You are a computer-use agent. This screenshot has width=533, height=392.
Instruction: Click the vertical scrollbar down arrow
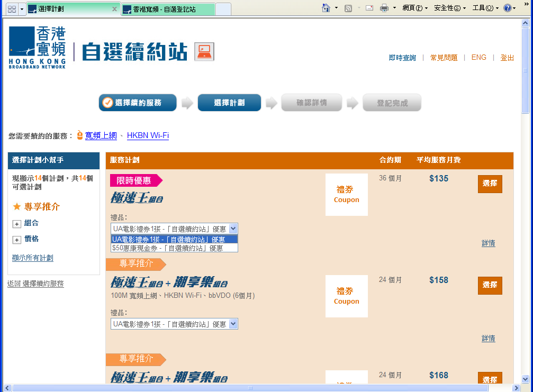[526, 379]
